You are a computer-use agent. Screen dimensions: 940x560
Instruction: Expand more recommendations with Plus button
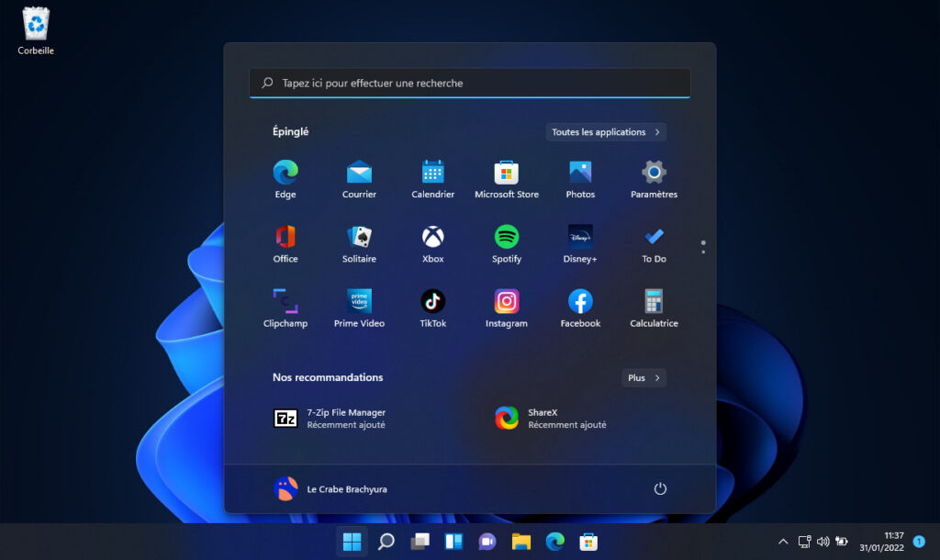click(643, 377)
